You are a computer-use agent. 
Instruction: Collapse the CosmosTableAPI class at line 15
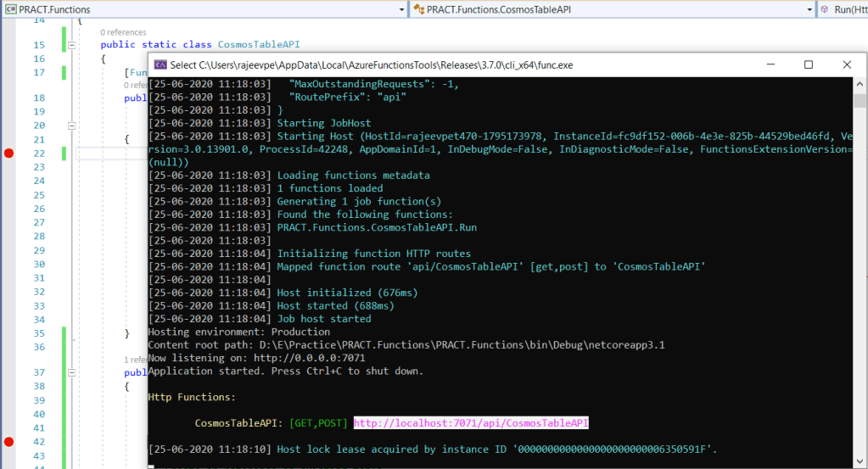(72, 45)
